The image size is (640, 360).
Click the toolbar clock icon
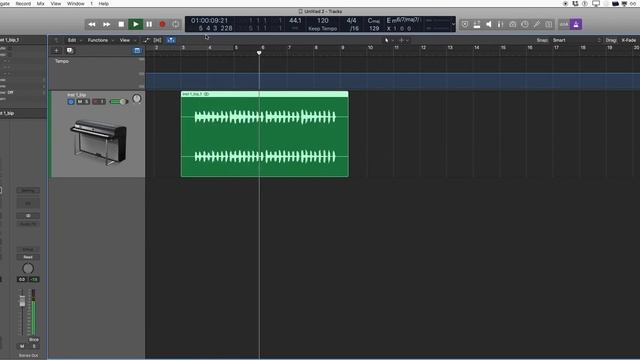tap(525, 24)
